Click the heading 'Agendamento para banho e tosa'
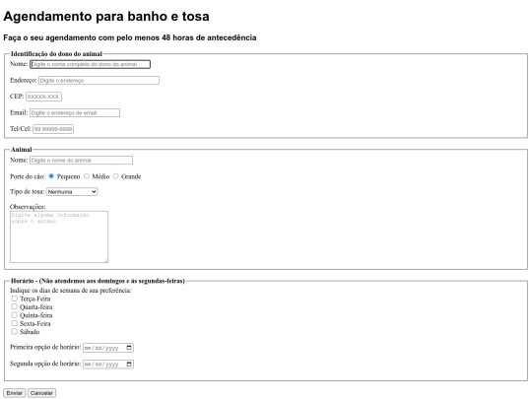This screenshot has height=399, width=532. coord(106,17)
